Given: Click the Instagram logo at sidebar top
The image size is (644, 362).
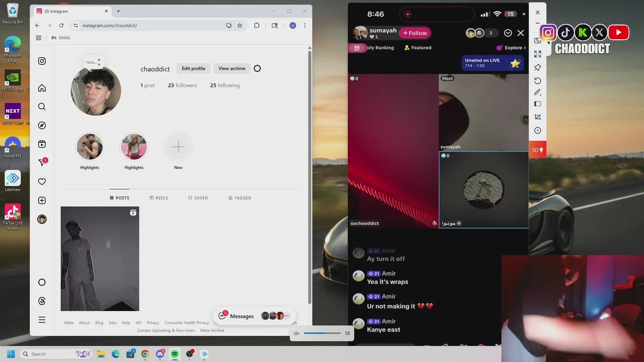Looking at the screenshot, I should (42, 61).
